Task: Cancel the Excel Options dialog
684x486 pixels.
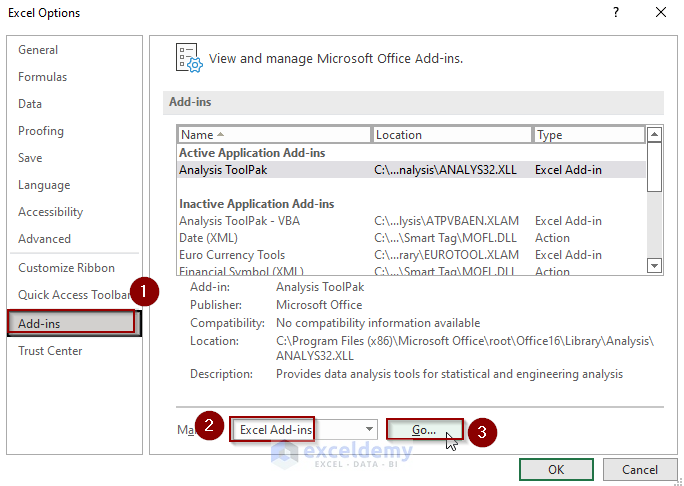Action: click(640, 470)
